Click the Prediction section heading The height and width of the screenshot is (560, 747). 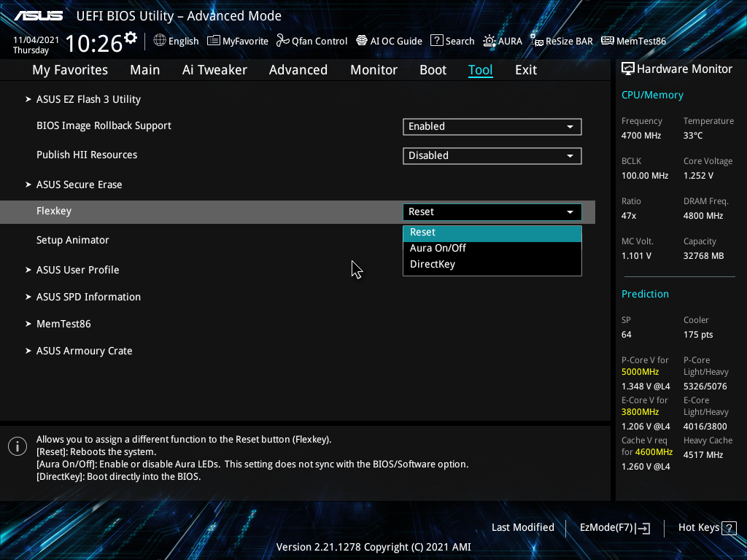point(645,294)
